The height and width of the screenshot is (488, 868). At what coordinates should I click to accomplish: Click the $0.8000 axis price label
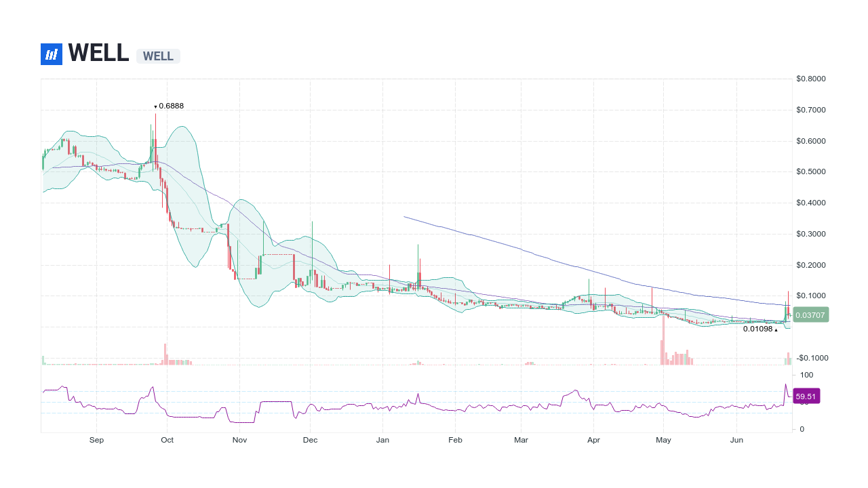click(811, 79)
